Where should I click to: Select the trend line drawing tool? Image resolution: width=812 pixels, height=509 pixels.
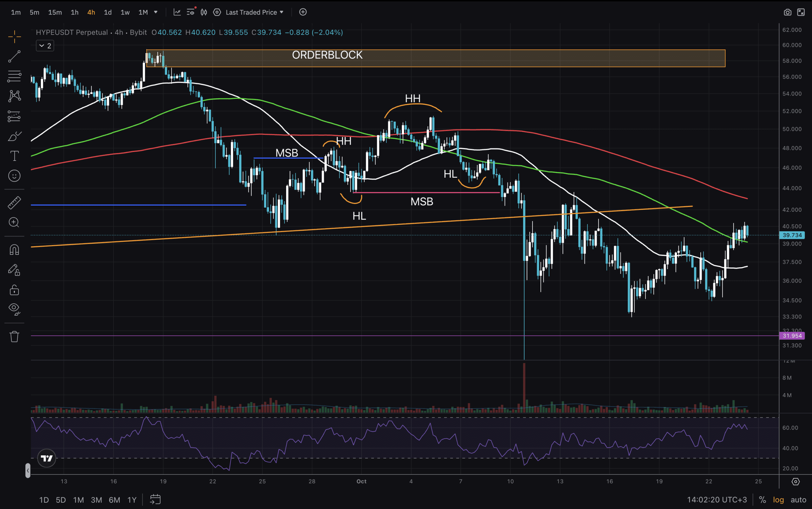tap(14, 56)
